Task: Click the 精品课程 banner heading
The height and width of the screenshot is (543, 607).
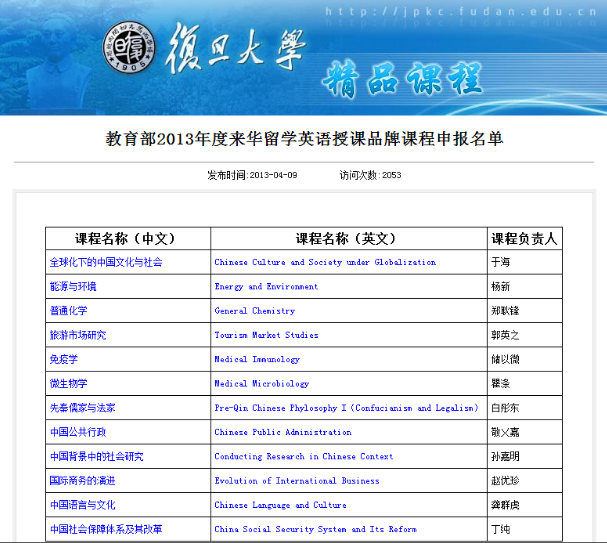Action: 402,79
